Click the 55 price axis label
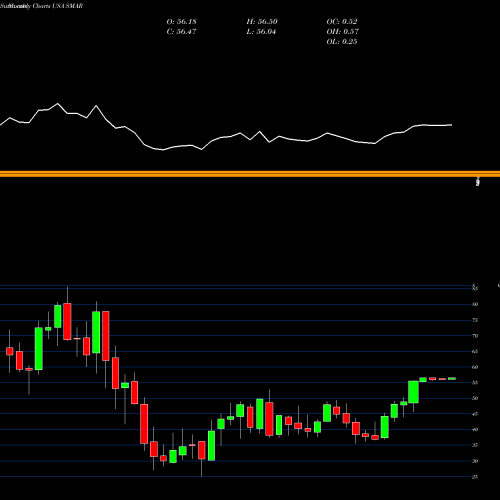Screen dimensions: 500x500 coord(475,383)
